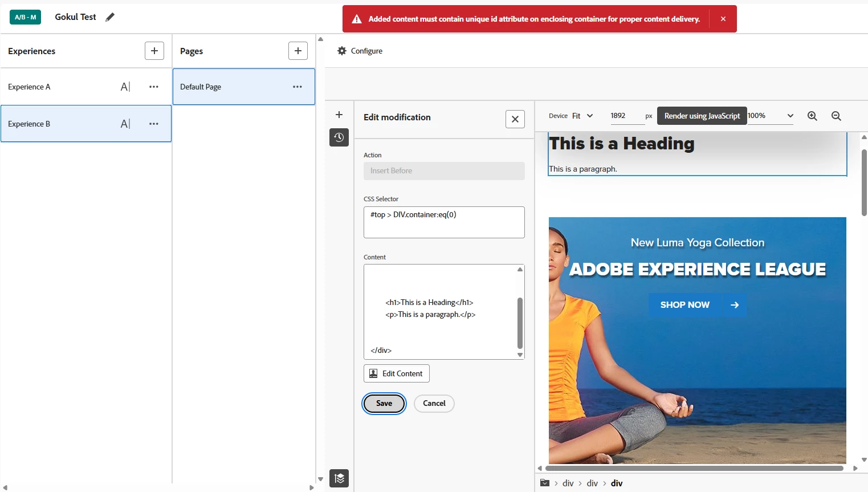Click the Content box vertical scrollbar thumb

[520, 323]
